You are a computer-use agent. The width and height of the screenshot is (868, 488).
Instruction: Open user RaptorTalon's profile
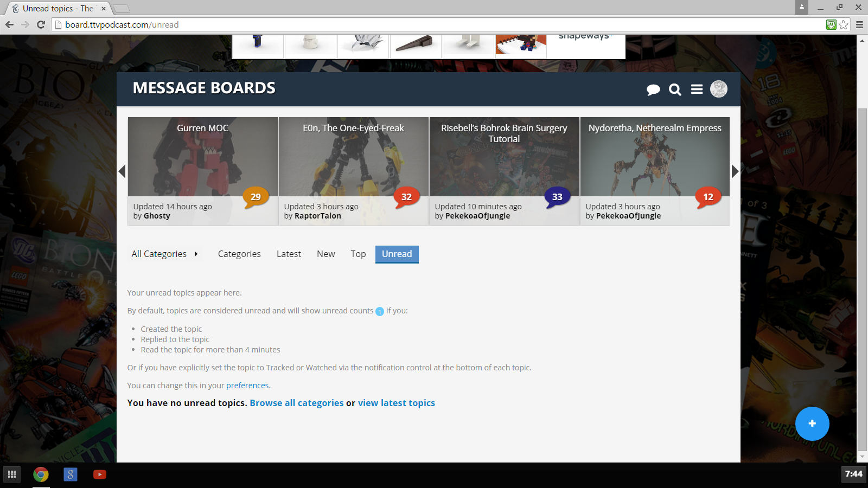318,216
